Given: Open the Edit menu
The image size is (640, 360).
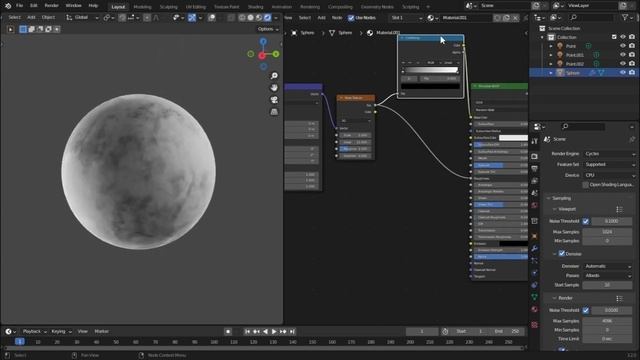Looking at the screenshot, I should [33, 6].
